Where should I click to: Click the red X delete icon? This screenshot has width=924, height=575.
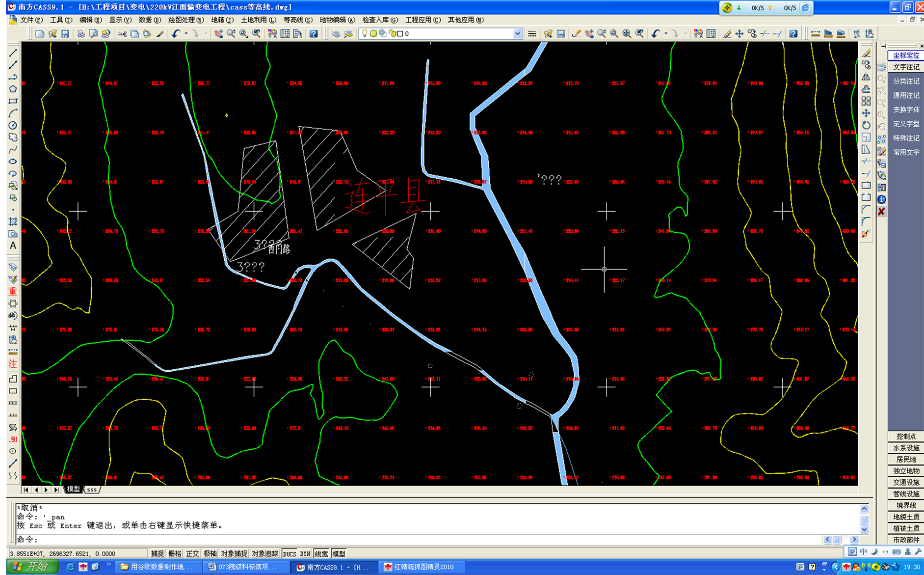point(881,212)
